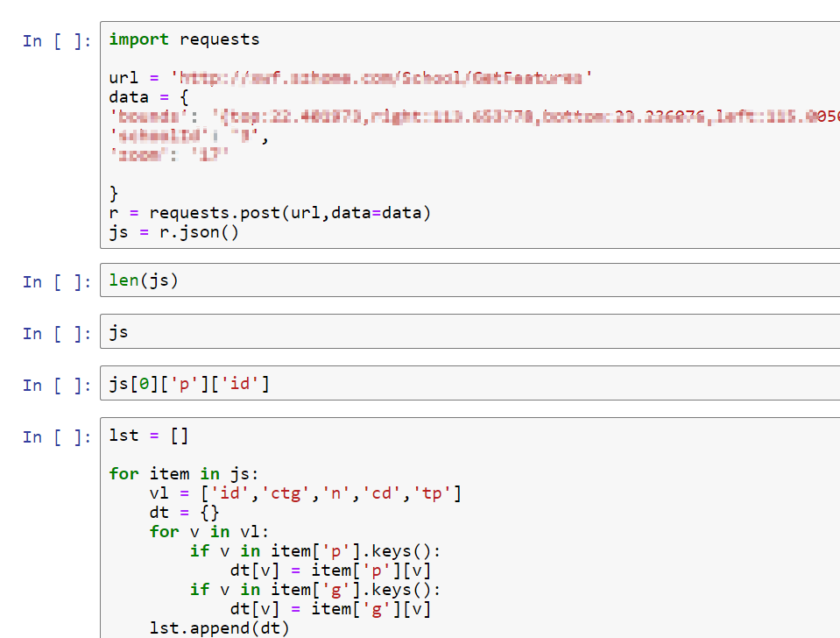Click the 'data = {' line
Image resolution: width=840 pixels, height=638 pixels.
149,97
